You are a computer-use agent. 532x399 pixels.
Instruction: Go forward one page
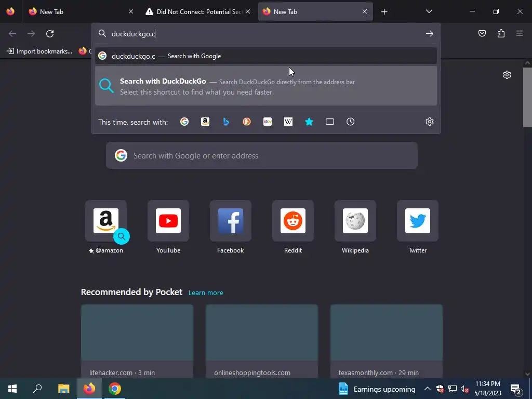(31, 34)
